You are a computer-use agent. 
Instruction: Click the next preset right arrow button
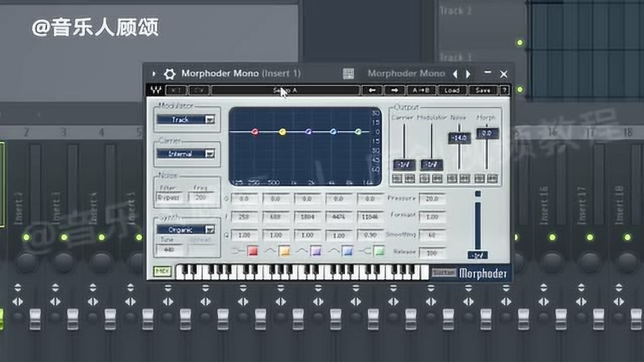coord(394,90)
